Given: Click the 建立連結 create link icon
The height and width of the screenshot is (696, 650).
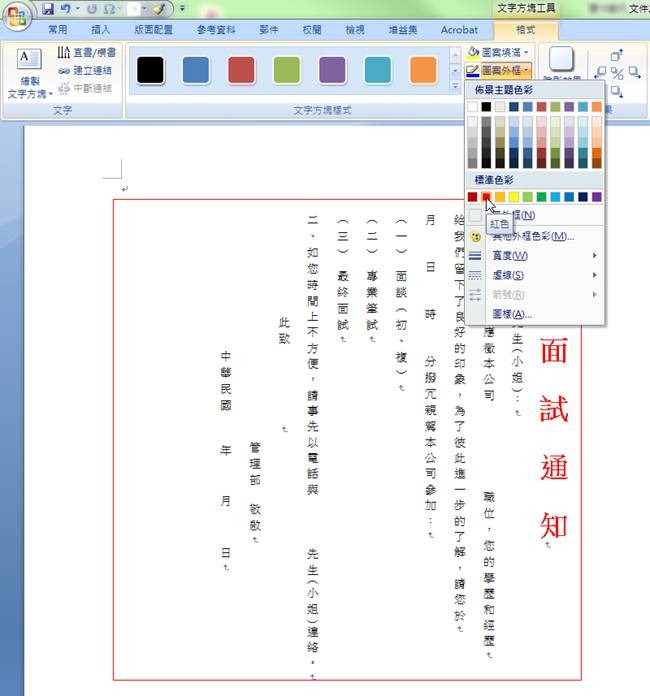Looking at the screenshot, I should 64,71.
